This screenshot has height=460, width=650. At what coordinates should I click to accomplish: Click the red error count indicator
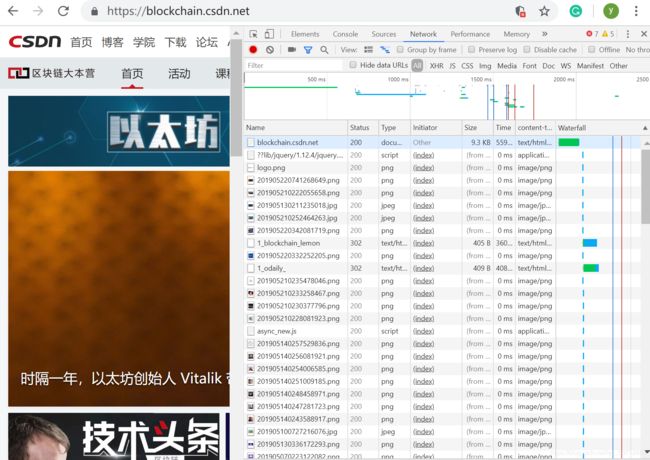point(592,34)
